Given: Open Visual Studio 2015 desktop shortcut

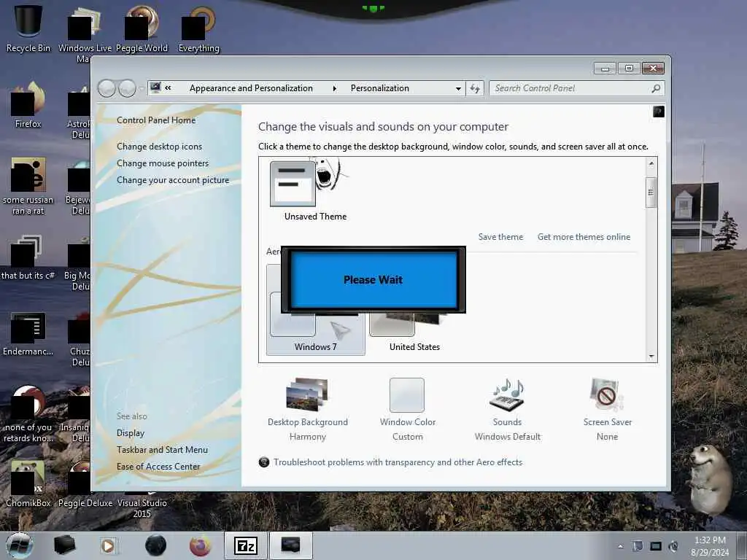Looking at the screenshot, I should point(142,505).
